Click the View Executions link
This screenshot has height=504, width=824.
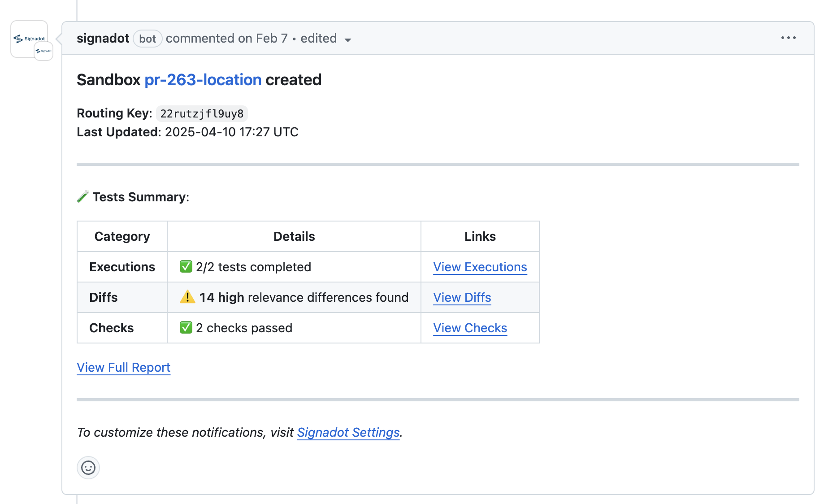tap(480, 267)
